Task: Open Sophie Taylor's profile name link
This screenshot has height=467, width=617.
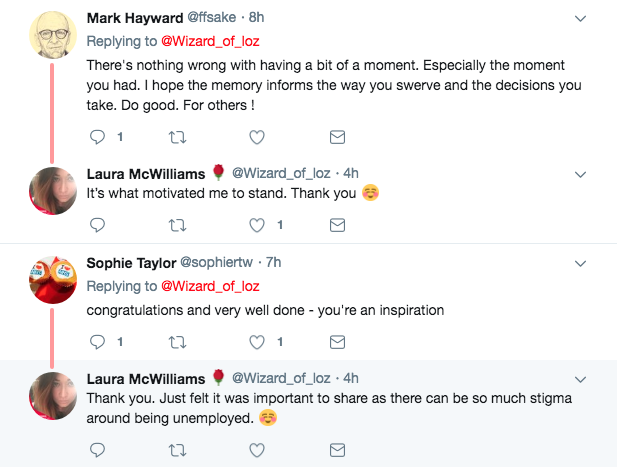Action: tap(130, 262)
